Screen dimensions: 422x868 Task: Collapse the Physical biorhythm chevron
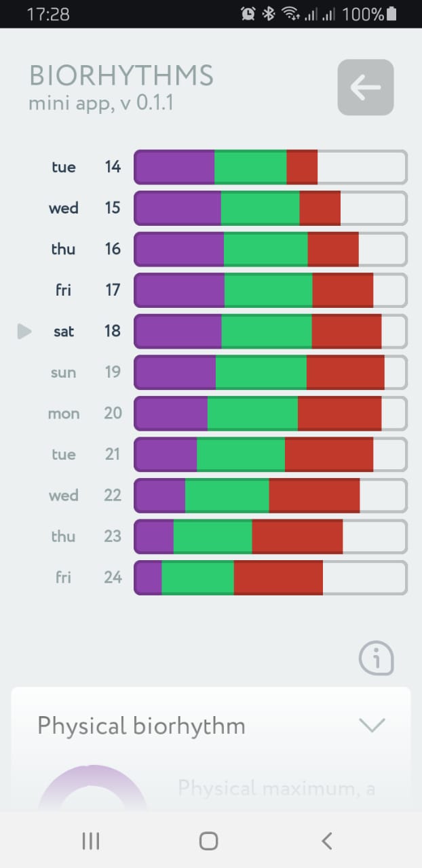coord(372,725)
